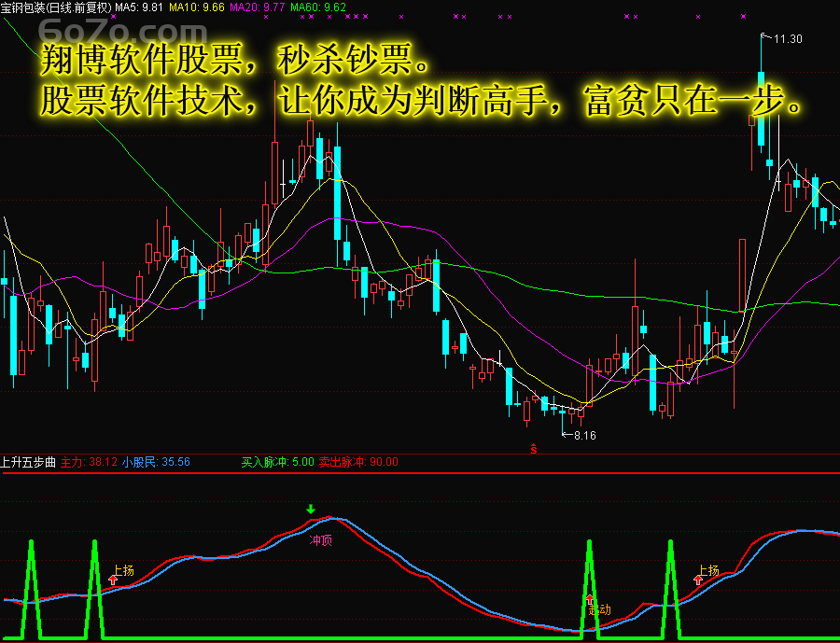The height and width of the screenshot is (643, 840).
Task: Open the 上升五步曲 indicator name
Action: click(x=28, y=462)
